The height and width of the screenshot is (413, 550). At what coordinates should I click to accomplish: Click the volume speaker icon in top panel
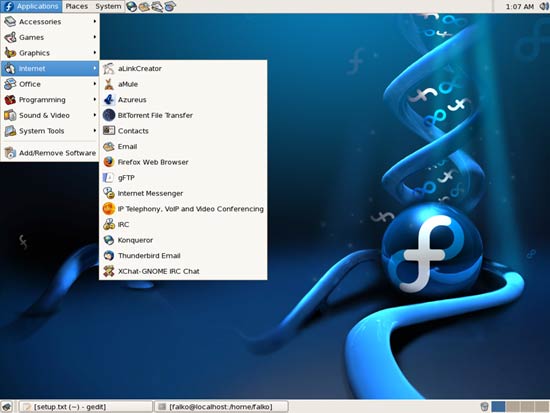(545, 6)
